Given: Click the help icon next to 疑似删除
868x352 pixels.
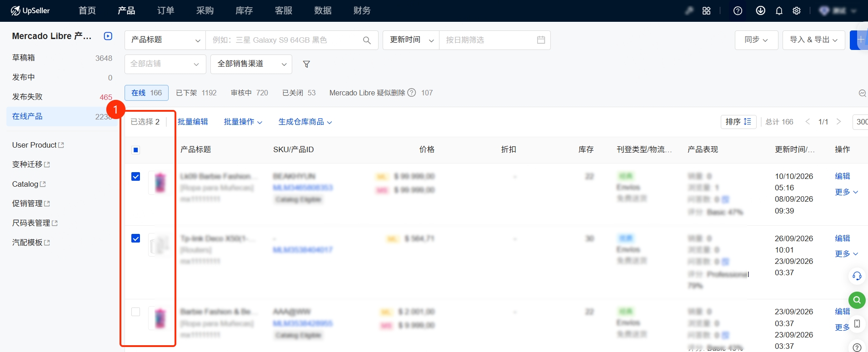Looking at the screenshot, I should pyautogui.click(x=412, y=93).
